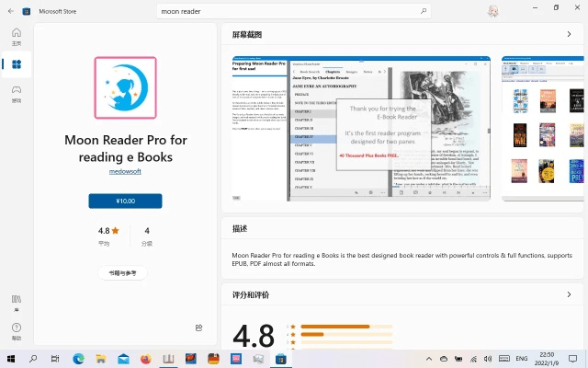The image size is (588, 368).
Task: Click the Moon Reader Pro app title
Action: click(x=125, y=148)
